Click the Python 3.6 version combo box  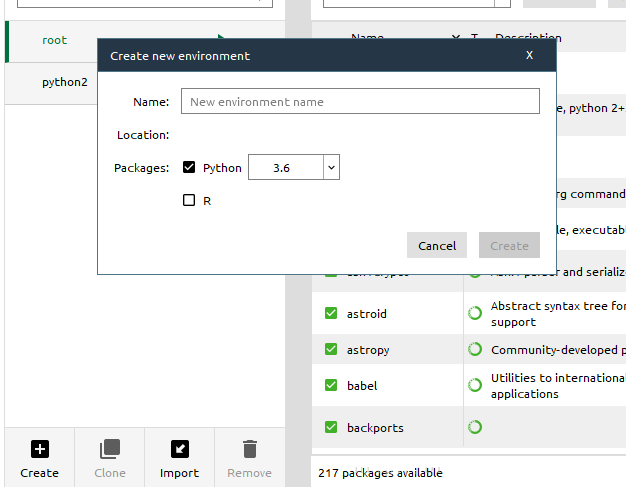pos(294,167)
